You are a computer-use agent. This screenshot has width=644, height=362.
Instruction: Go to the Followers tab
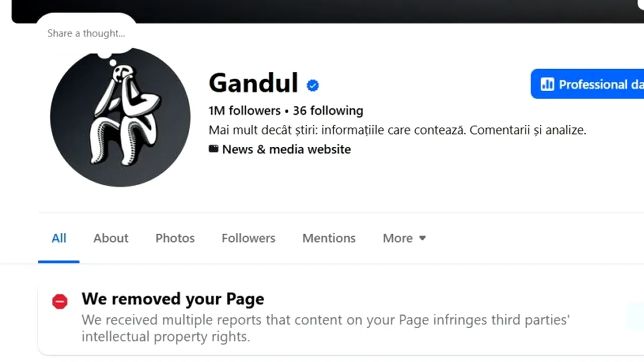[x=249, y=238]
